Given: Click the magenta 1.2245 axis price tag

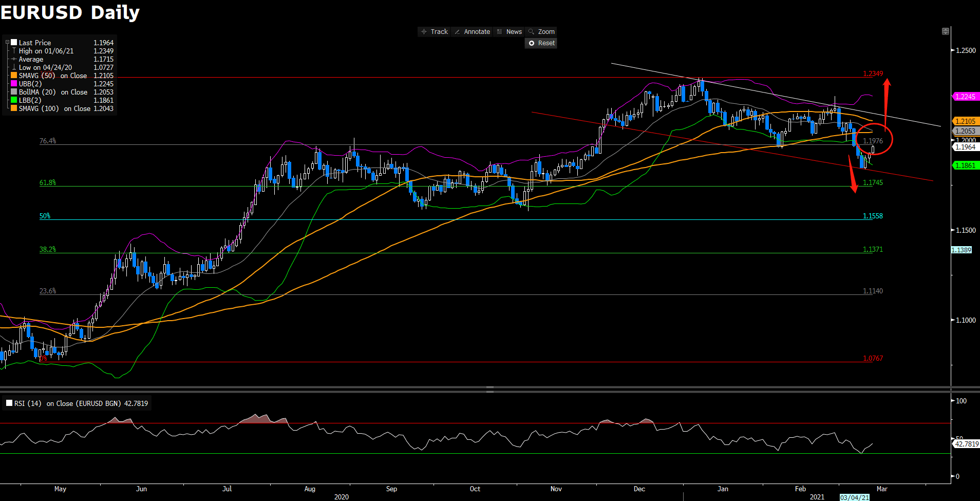Looking at the screenshot, I should coord(966,97).
